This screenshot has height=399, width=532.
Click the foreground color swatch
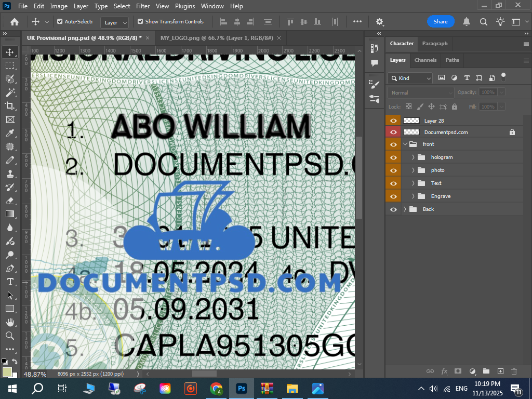(7, 372)
